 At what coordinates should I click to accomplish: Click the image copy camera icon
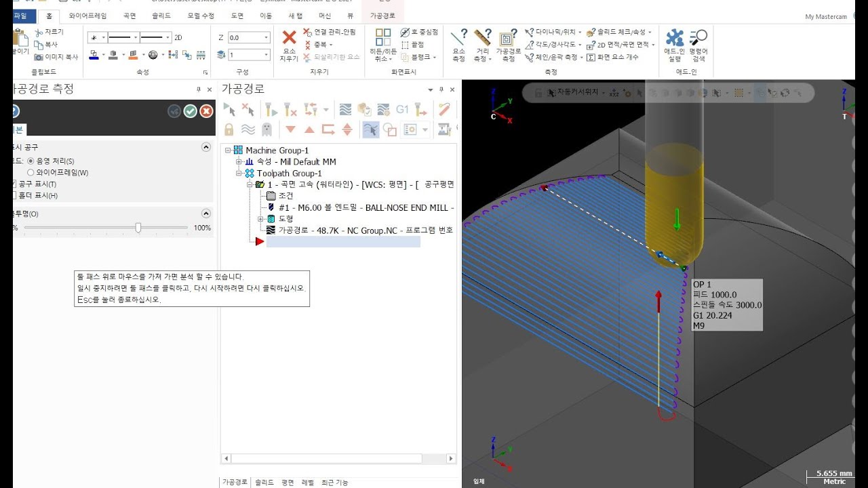[55, 58]
